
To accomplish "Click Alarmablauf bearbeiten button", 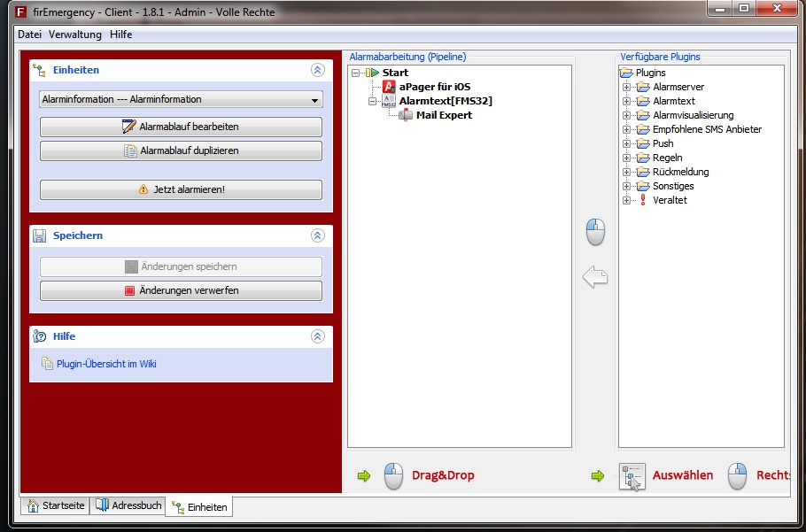I will pos(181,127).
